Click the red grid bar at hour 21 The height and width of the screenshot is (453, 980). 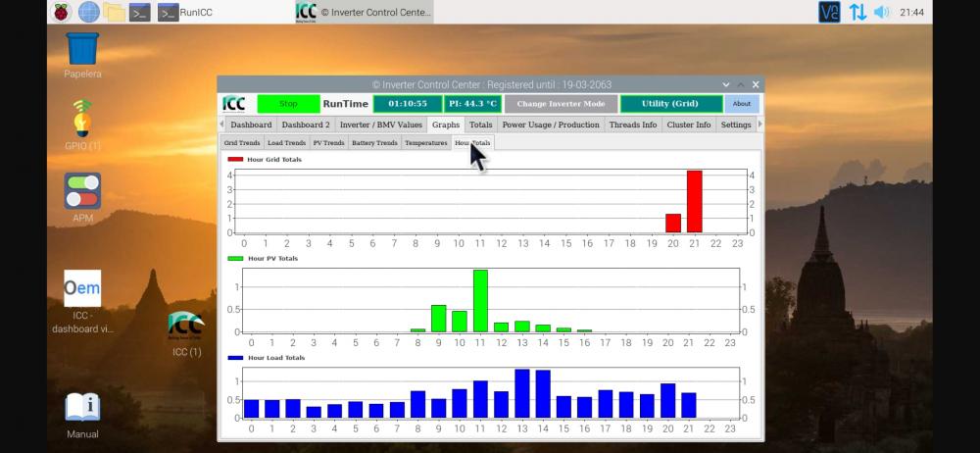(695, 201)
